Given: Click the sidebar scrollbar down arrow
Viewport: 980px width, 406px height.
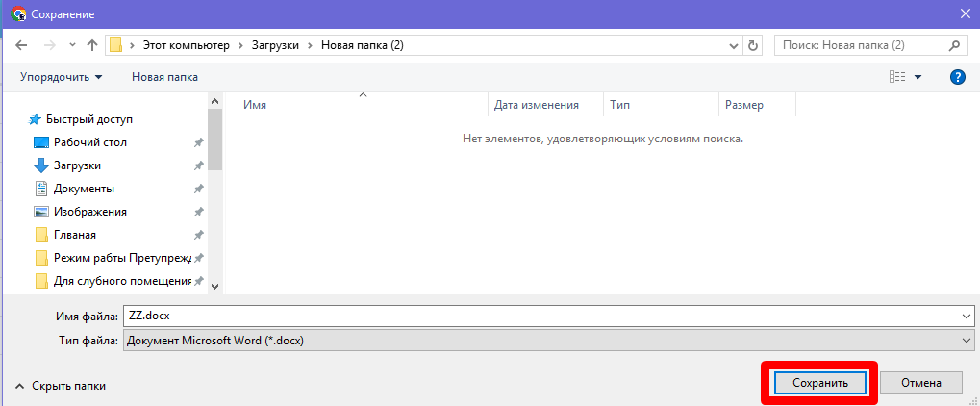Looking at the screenshot, I should pos(215,286).
